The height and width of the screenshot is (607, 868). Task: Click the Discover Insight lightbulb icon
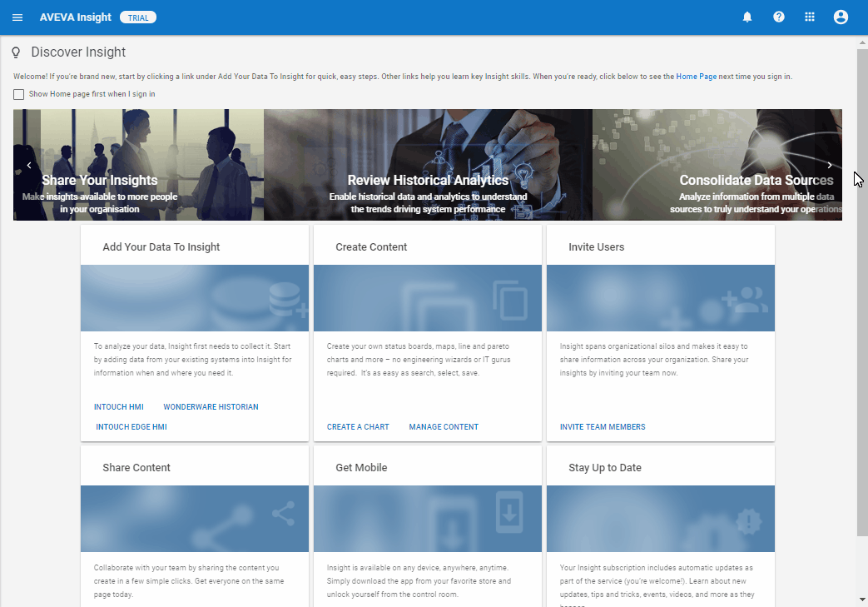click(16, 52)
